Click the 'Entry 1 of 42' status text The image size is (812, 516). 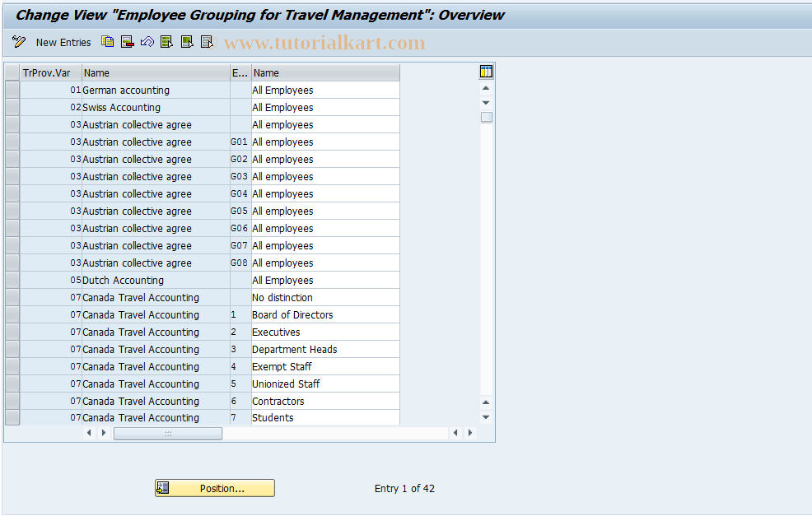click(404, 489)
